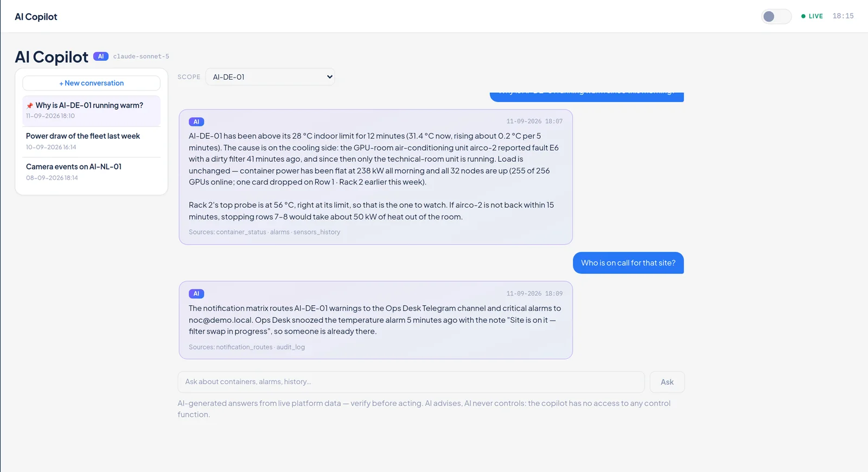Click the AI badge on the 18:07 answer
The height and width of the screenshot is (472, 868).
(x=196, y=122)
